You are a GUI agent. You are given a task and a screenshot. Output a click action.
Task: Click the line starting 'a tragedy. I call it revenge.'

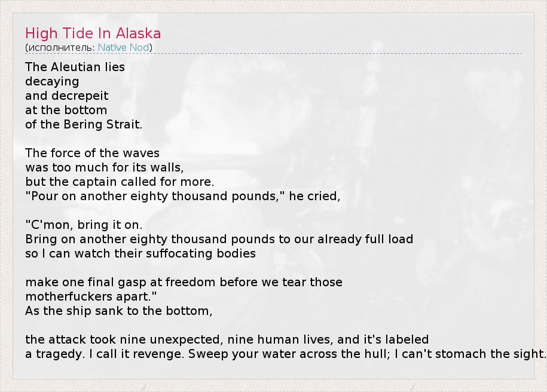click(286, 354)
